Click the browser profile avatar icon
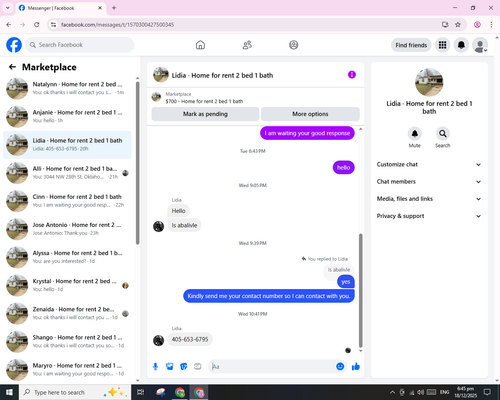The height and width of the screenshot is (400, 500). [x=477, y=25]
